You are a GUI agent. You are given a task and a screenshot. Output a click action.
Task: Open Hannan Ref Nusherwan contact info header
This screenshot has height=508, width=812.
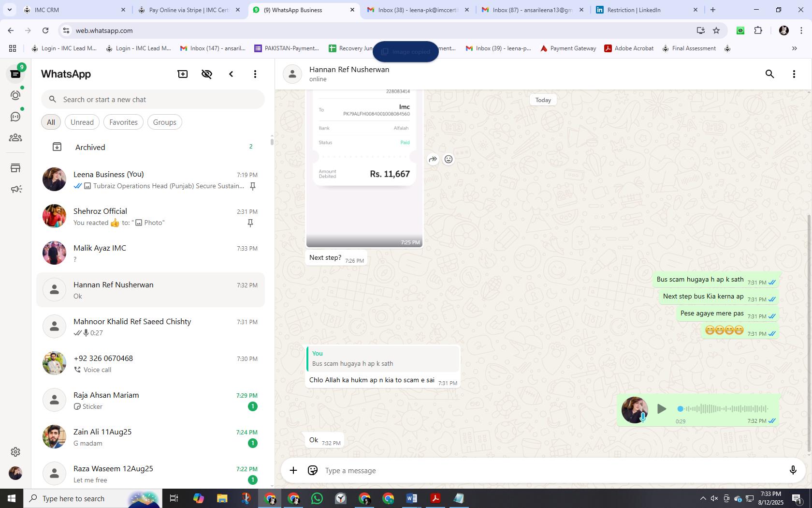tap(349, 74)
